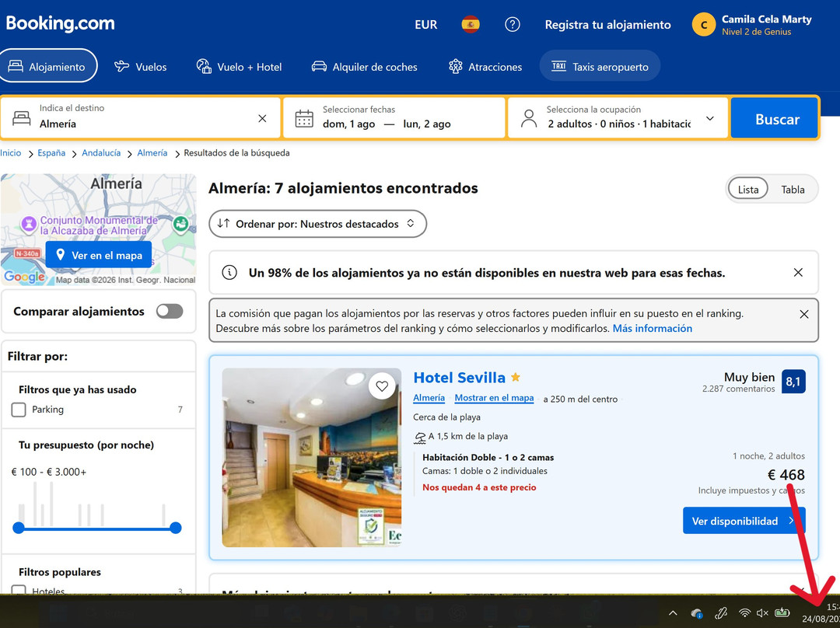Clear the Almería destination with X
Image resolution: width=840 pixels, height=628 pixels.
click(263, 118)
